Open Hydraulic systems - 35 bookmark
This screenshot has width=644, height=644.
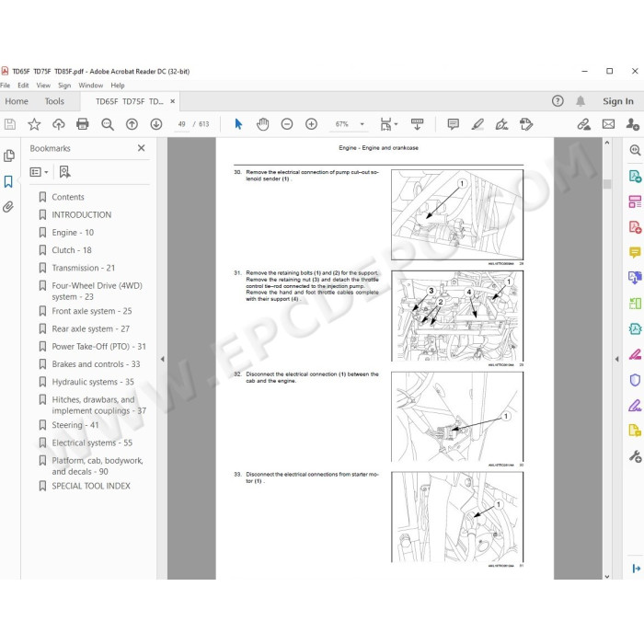pos(93,382)
